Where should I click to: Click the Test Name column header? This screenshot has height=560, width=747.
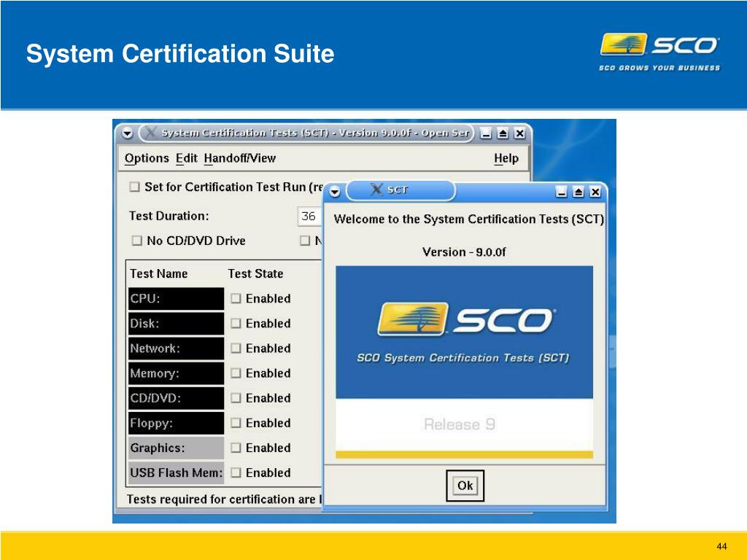pyautogui.click(x=158, y=274)
